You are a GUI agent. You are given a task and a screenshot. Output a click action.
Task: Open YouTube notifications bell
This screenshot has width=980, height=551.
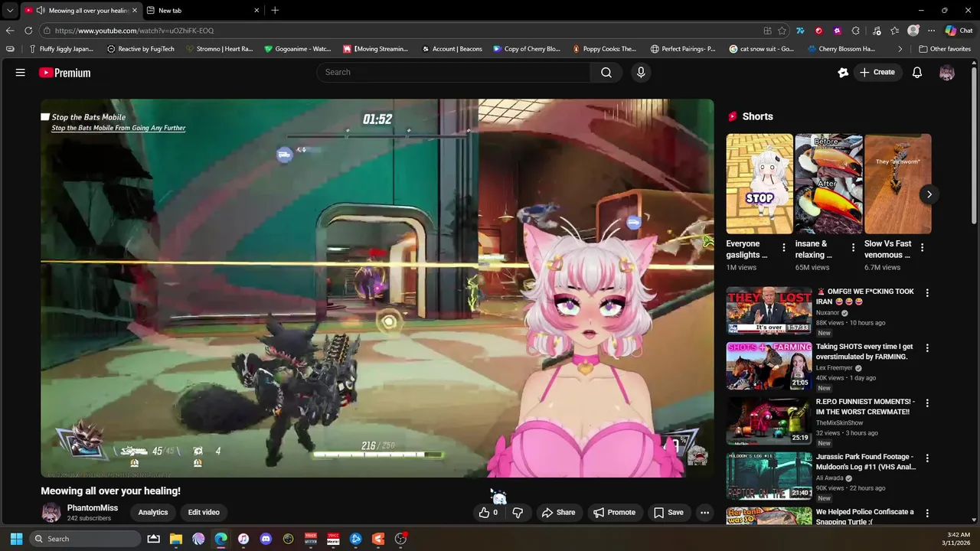tap(917, 73)
